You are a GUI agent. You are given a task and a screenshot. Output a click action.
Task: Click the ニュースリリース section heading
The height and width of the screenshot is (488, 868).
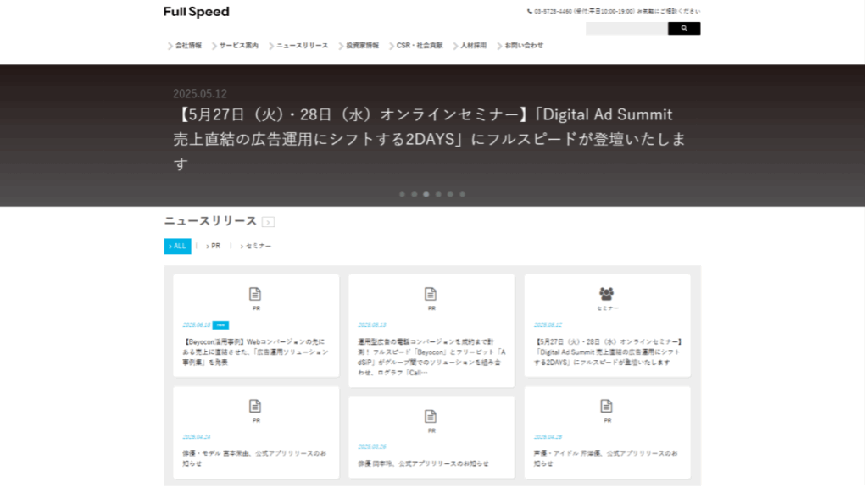click(x=210, y=221)
